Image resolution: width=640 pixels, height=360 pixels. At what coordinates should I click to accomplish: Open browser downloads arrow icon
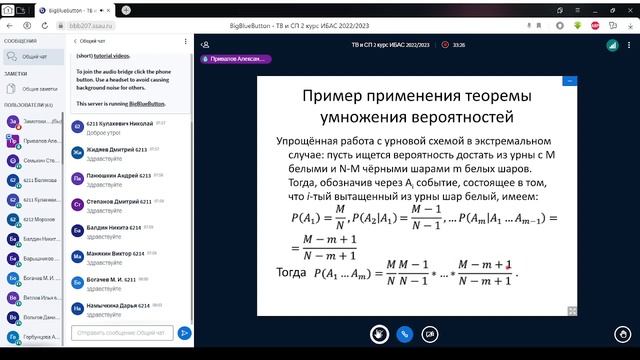pyautogui.click(x=630, y=26)
